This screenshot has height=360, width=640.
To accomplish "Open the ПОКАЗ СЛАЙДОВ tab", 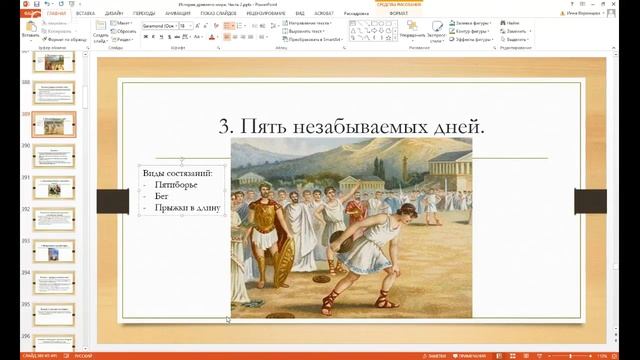I will [218, 13].
